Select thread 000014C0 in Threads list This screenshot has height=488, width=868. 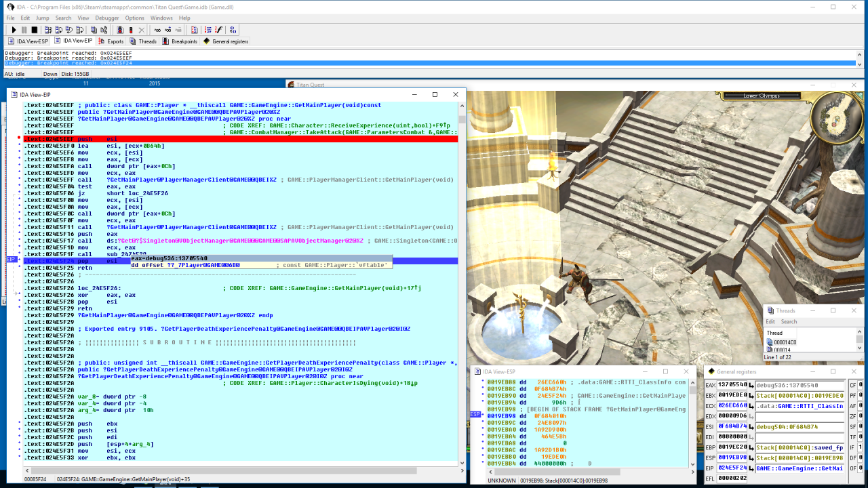(785, 342)
